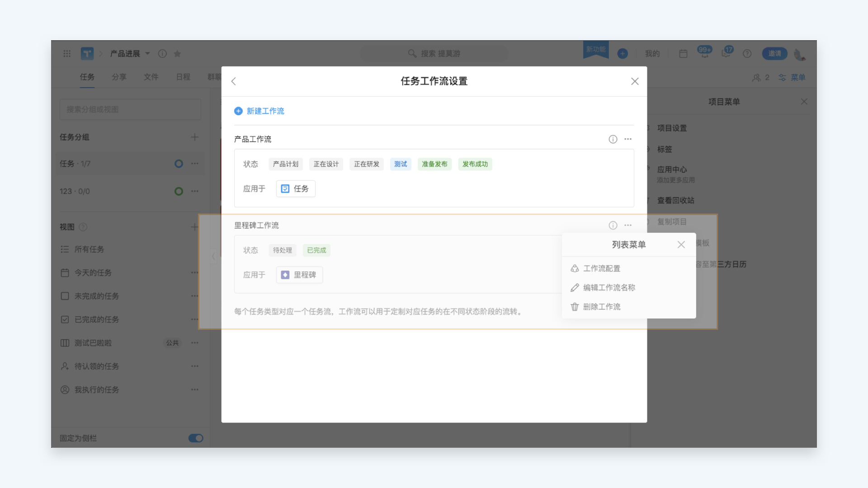Close the 列表菜单 popup

click(681, 244)
